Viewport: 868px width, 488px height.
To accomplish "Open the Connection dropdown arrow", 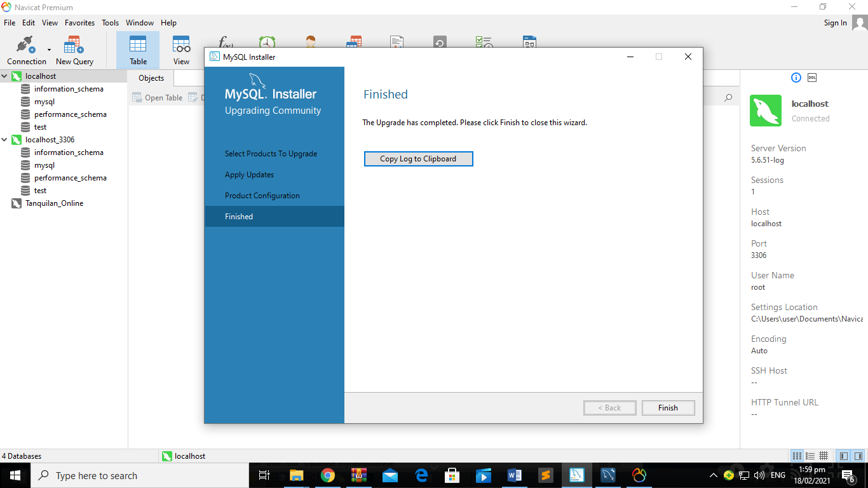I will pyautogui.click(x=49, y=50).
